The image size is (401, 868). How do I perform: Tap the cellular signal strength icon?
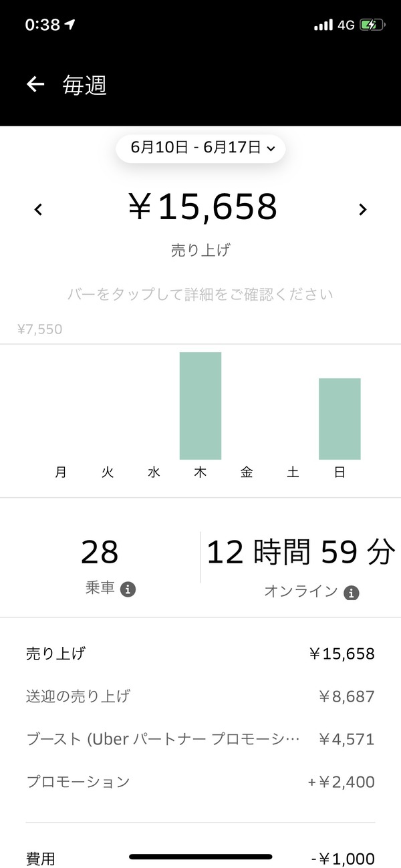[x=323, y=25]
